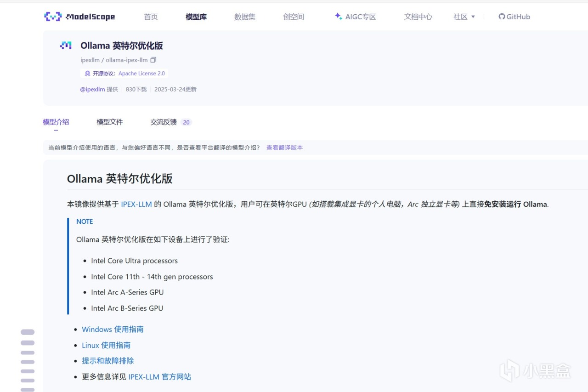Click the bold 免安装运行 Ollama text
This screenshot has height=392, width=588.
point(516,204)
